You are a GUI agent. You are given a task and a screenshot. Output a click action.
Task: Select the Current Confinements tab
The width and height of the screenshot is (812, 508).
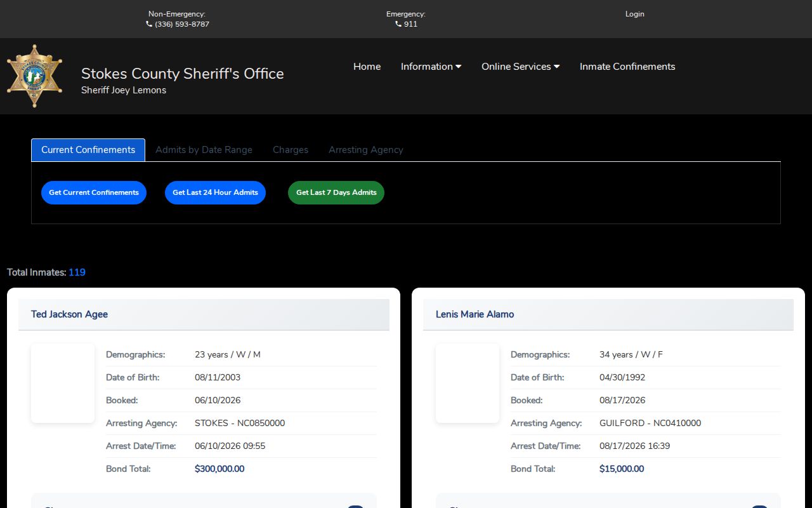[88, 150]
